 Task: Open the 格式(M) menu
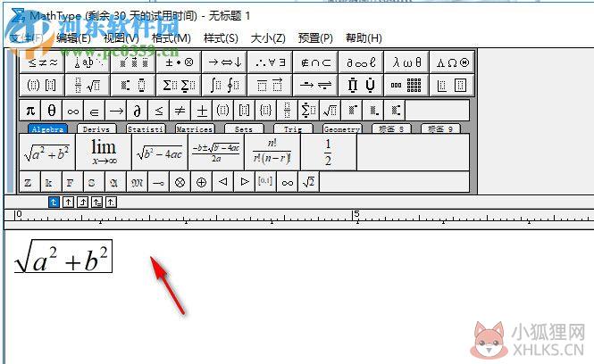tap(172, 37)
